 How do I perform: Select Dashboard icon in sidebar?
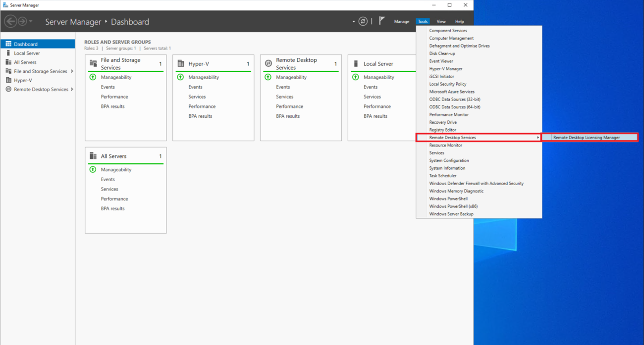8,44
